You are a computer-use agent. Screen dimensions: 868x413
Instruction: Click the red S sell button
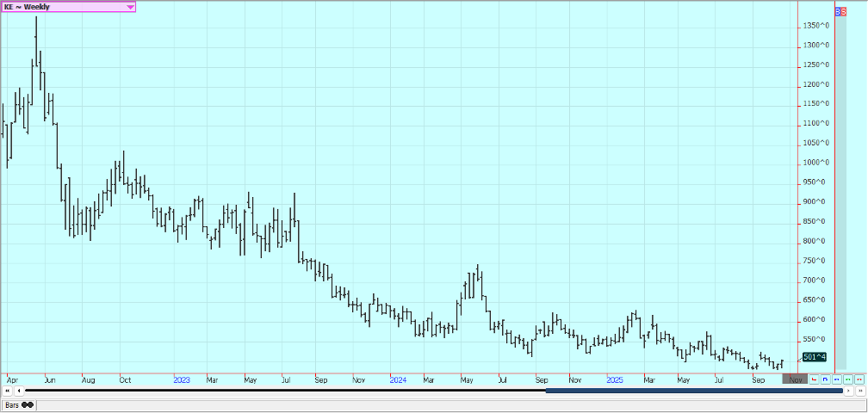click(x=844, y=11)
